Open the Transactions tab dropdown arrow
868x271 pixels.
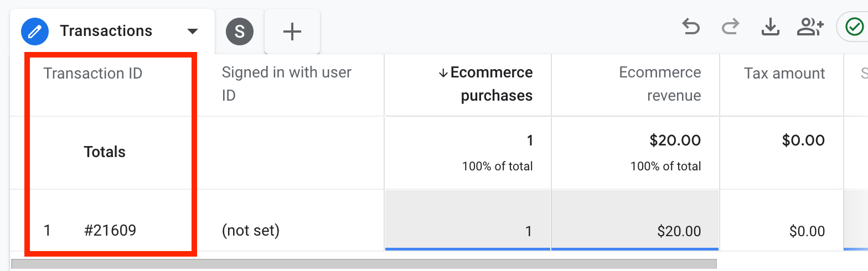tap(192, 31)
